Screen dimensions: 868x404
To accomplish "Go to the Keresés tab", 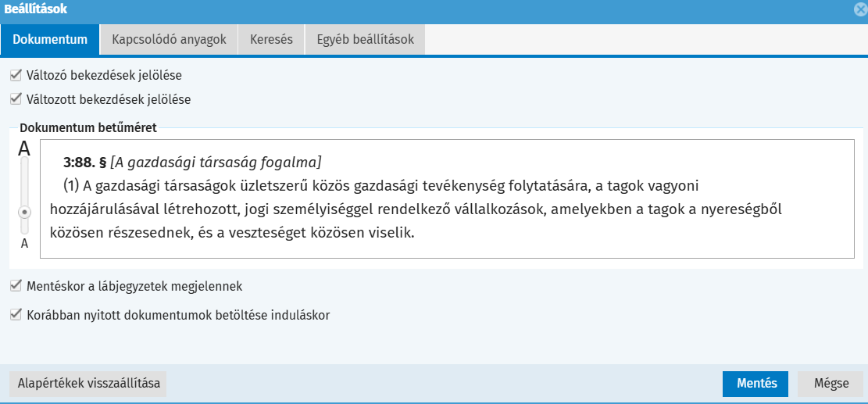I will pyautogui.click(x=271, y=39).
